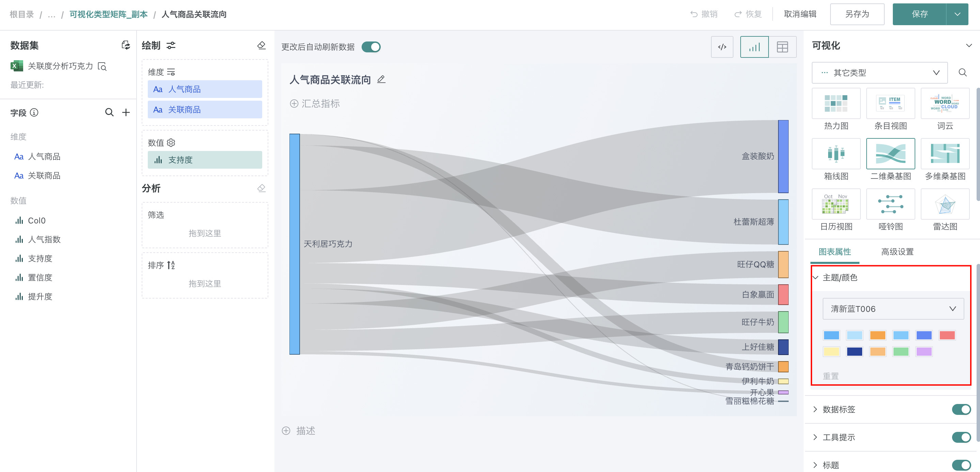Open the 其它类型 chart category dropdown
This screenshot has height=472, width=980.
(879, 72)
